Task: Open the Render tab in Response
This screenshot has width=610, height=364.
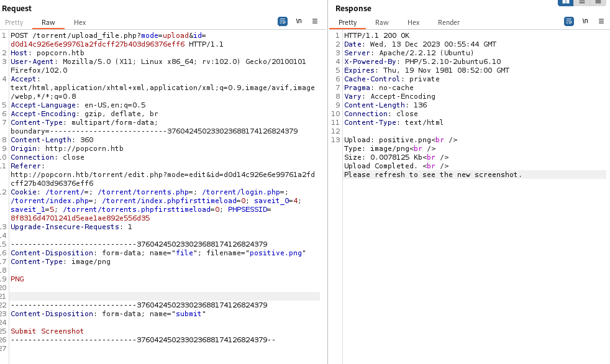Action: [x=449, y=22]
